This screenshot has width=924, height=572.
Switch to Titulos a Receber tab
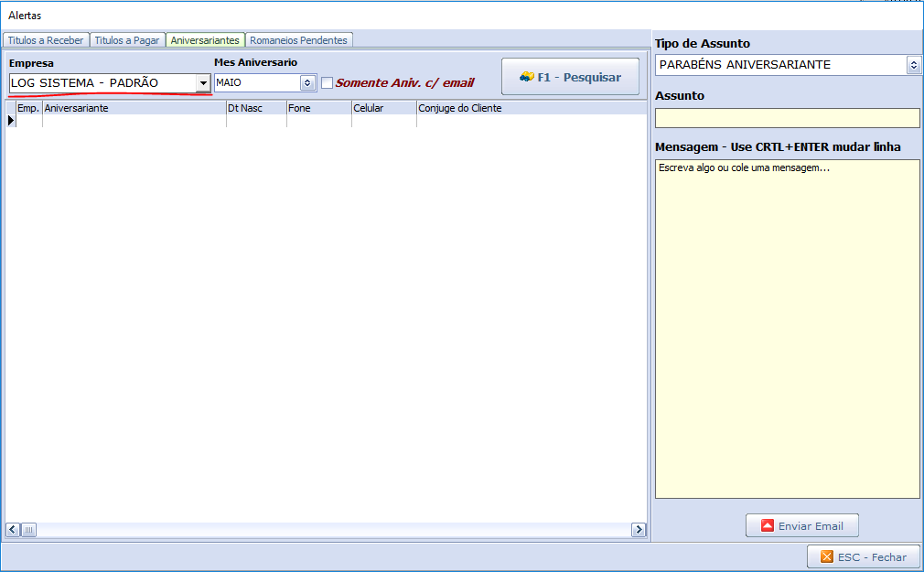[46, 40]
